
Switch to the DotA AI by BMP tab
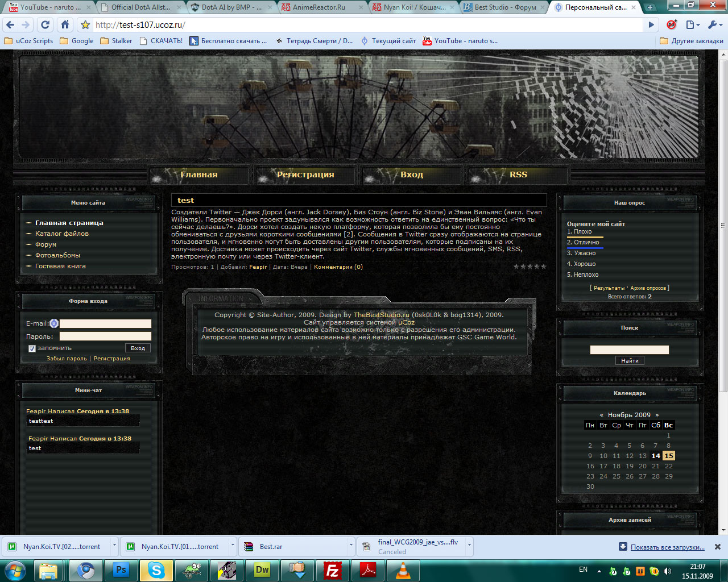click(231, 7)
